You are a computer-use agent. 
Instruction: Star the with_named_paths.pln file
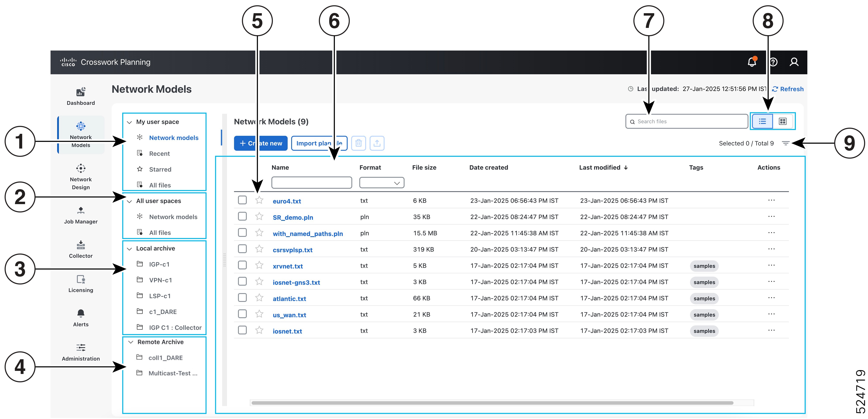pyautogui.click(x=259, y=232)
